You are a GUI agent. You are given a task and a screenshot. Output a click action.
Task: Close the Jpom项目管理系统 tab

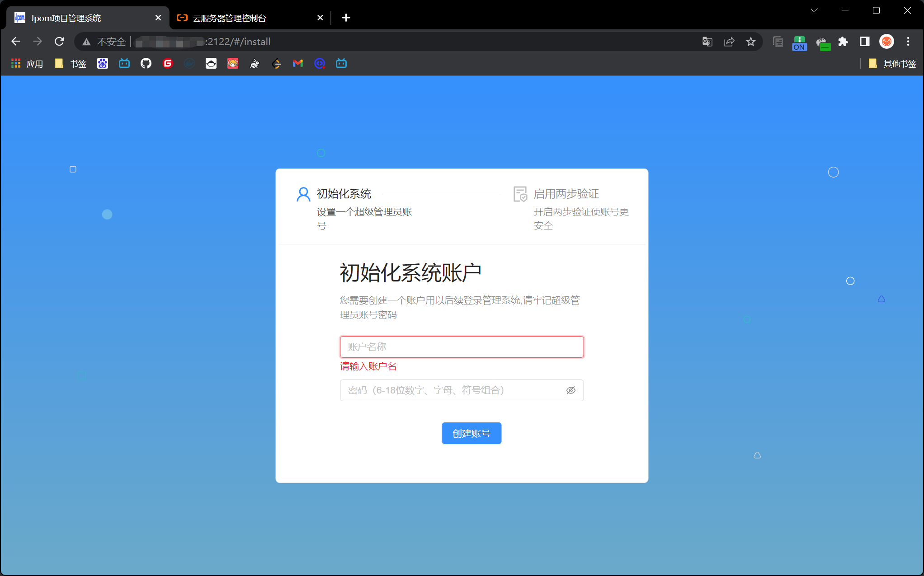tap(158, 18)
